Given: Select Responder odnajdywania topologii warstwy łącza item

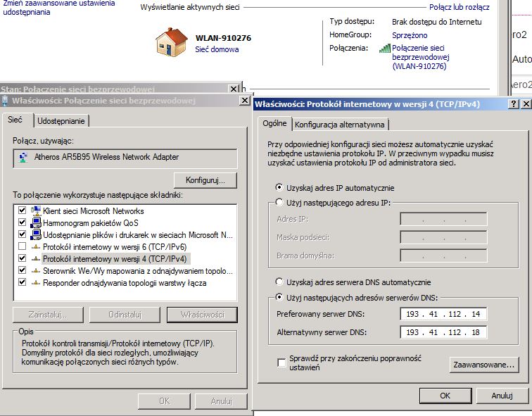Looking at the screenshot, I should [124, 283].
